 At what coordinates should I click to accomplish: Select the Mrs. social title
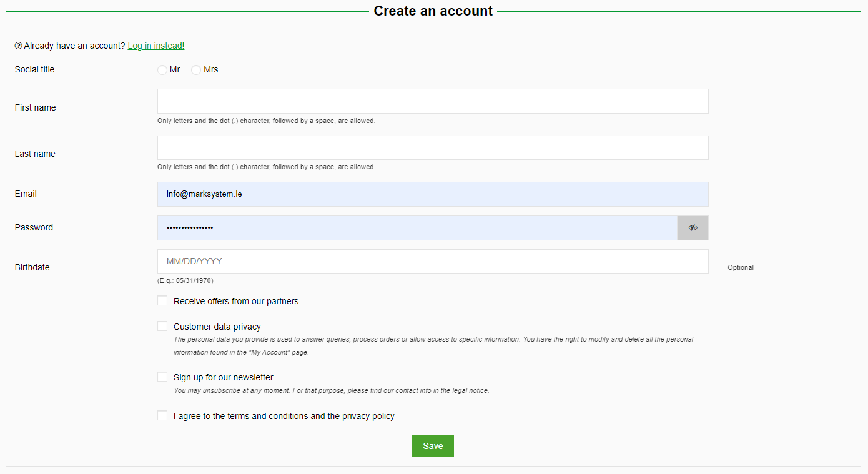click(x=196, y=70)
